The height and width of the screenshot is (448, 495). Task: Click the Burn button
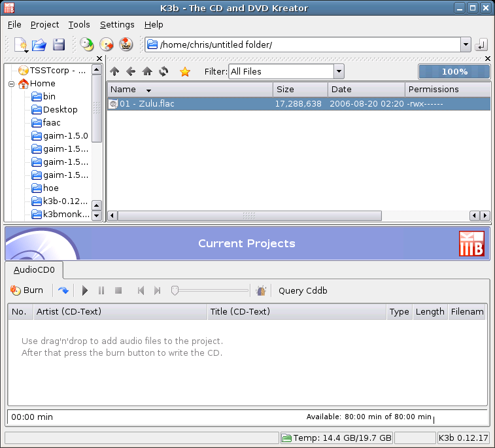pyautogui.click(x=27, y=290)
